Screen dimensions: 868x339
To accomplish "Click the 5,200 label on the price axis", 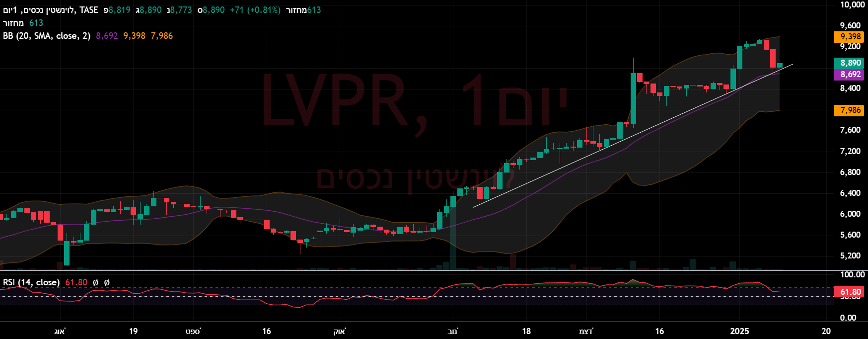I will pyautogui.click(x=850, y=256).
